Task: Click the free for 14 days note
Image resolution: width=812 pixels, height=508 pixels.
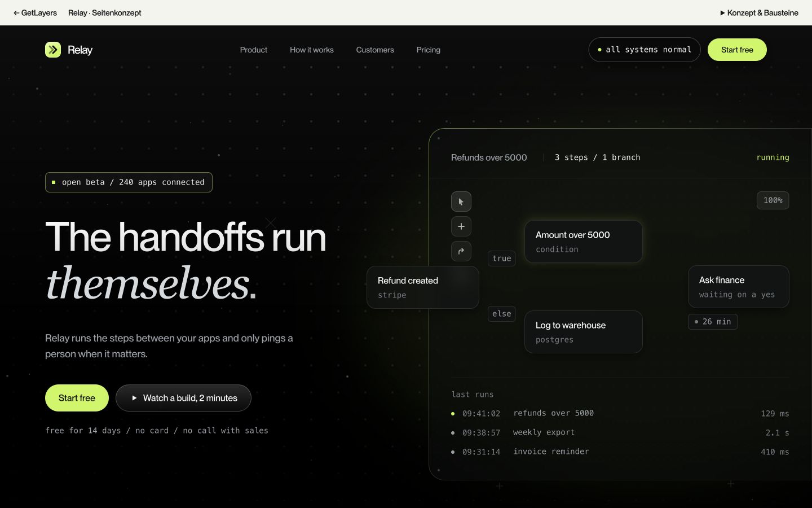Action: [x=157, y=431]
